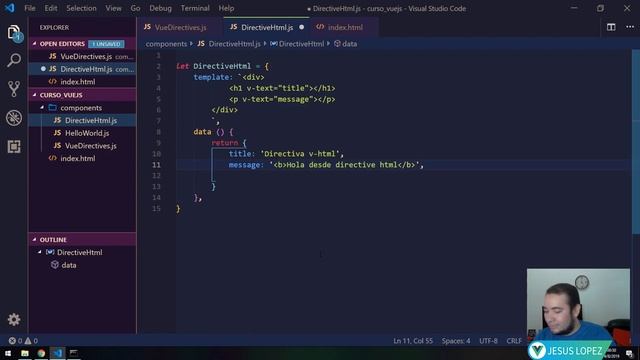Image resolution: width=640 pixels, height=360 pixels.
Task: Click the components breadcrumb
Action: point(166,44)
